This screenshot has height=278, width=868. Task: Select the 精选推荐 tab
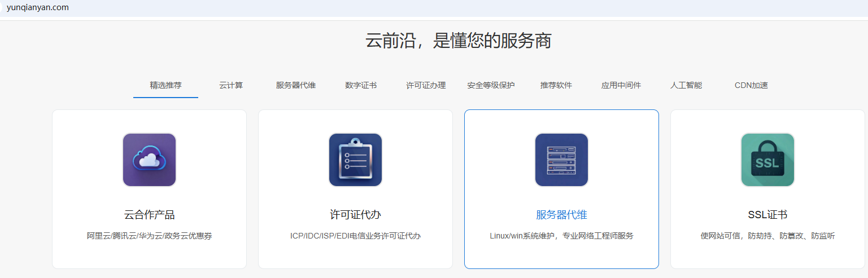point(165,86)
